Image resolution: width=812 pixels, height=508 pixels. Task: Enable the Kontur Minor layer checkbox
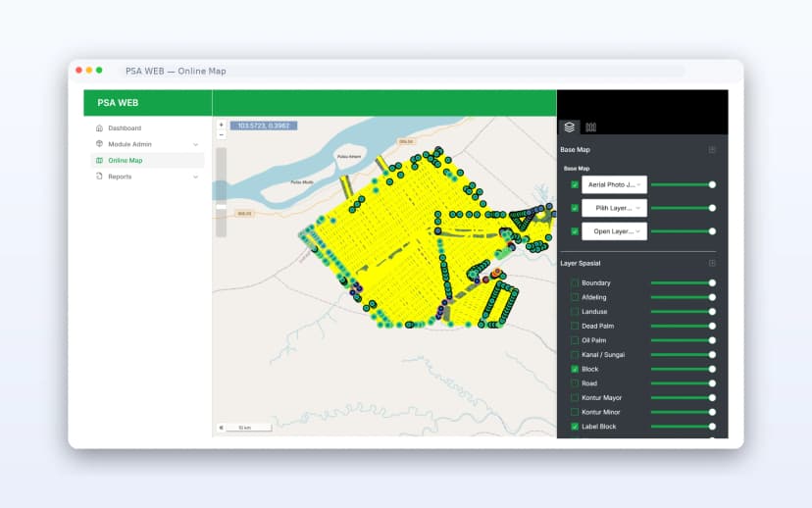point(575,412)
